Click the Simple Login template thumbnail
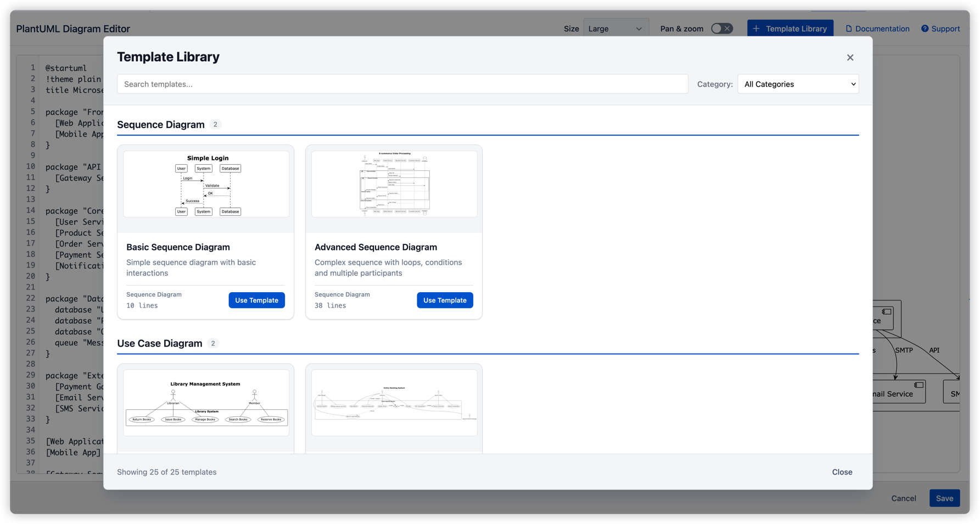The image size is (980, 524). (x=205, y=184)
